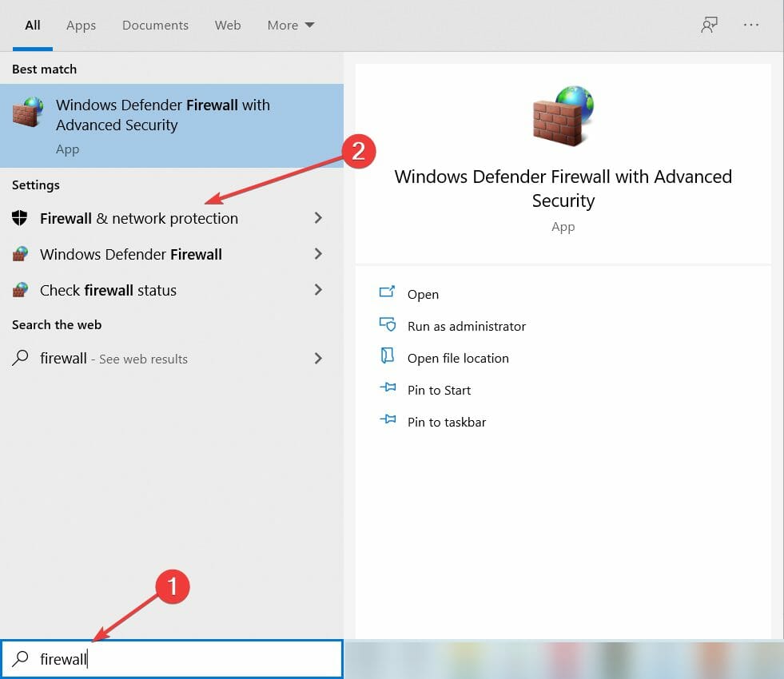The height and width of the screenshot is (679, 784).
Task: Open Windows Defender Firewall with Advanced Security result
Action: click(x=172, y=125)
